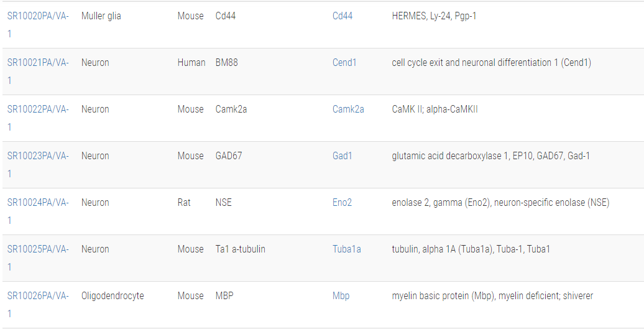Open the SR10026PA/VA-1 product link

pyautogui.click(x=37, y=296)
